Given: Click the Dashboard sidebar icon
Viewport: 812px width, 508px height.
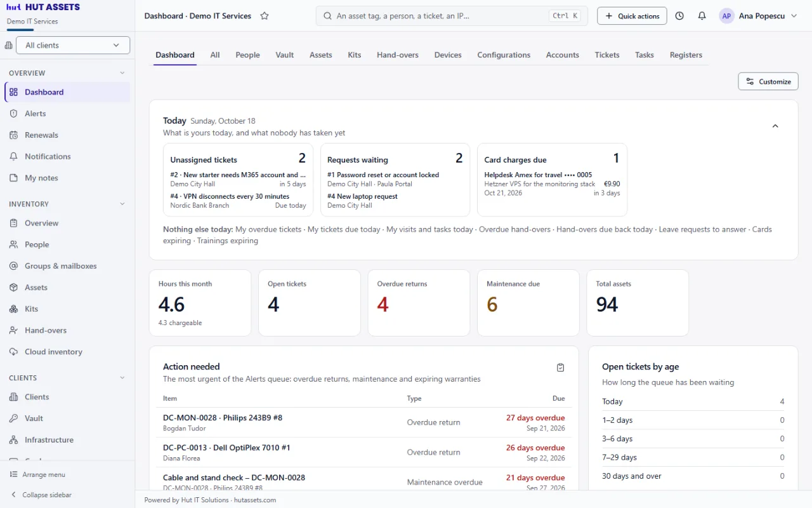Looking at the screenshot, I should point(13,92).
